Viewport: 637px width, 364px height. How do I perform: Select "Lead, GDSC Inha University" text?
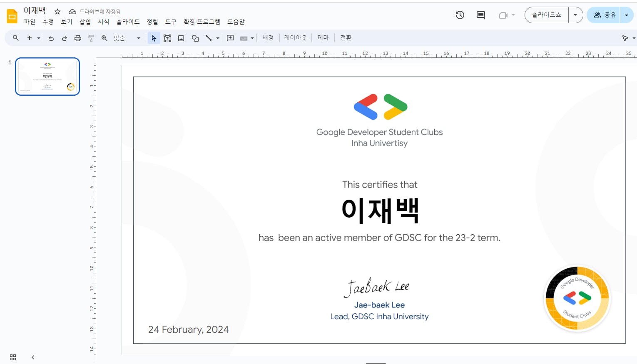pyautogui.click(x=379, y=317)
